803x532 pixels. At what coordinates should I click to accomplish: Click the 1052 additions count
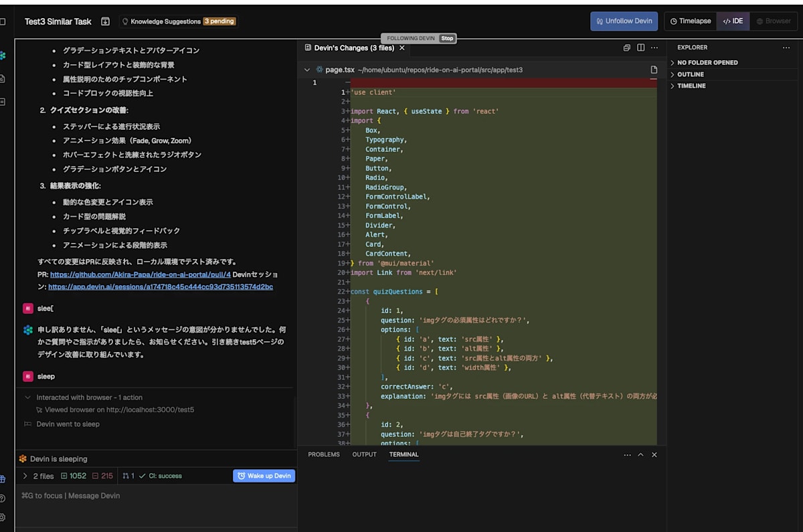74,476
